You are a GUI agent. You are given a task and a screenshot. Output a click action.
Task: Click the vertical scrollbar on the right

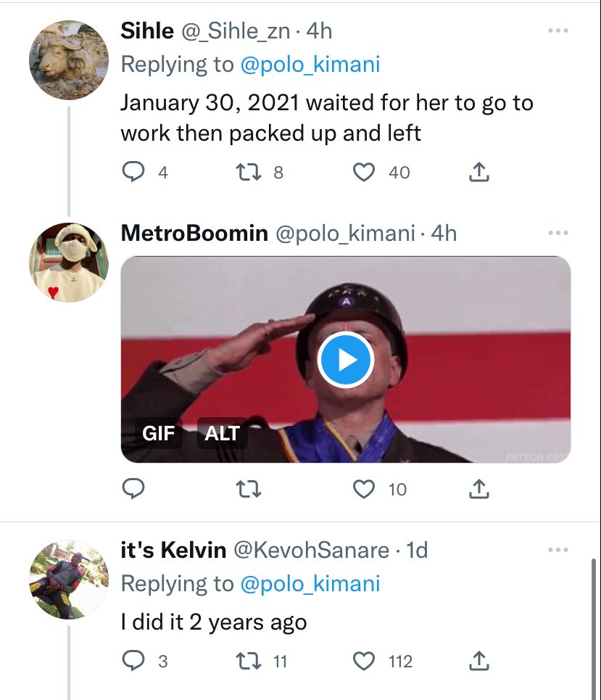594,629
